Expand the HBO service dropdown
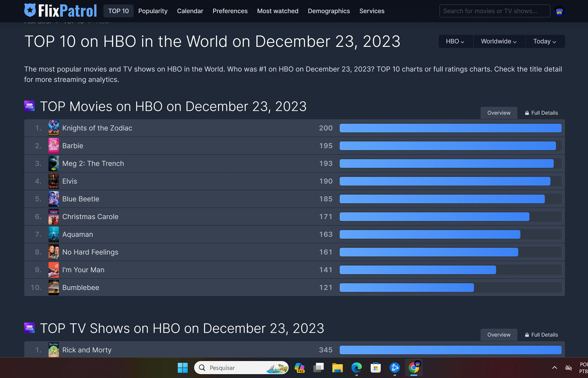 click(455, 41)
